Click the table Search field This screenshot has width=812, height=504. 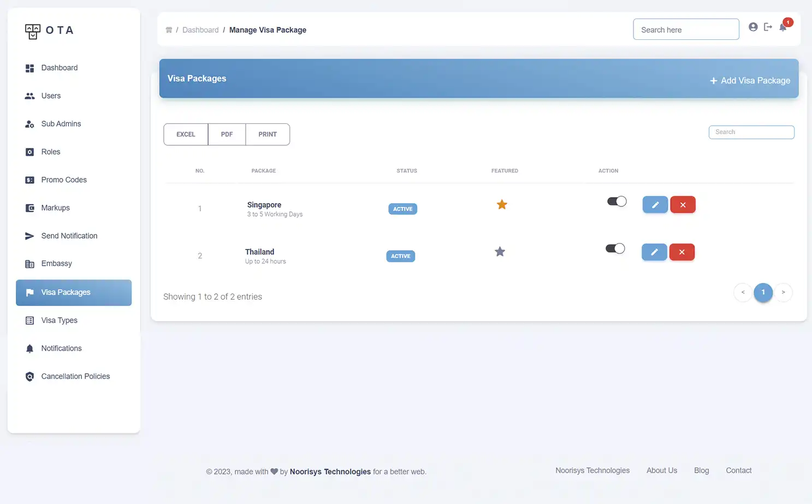coord(751,132)
